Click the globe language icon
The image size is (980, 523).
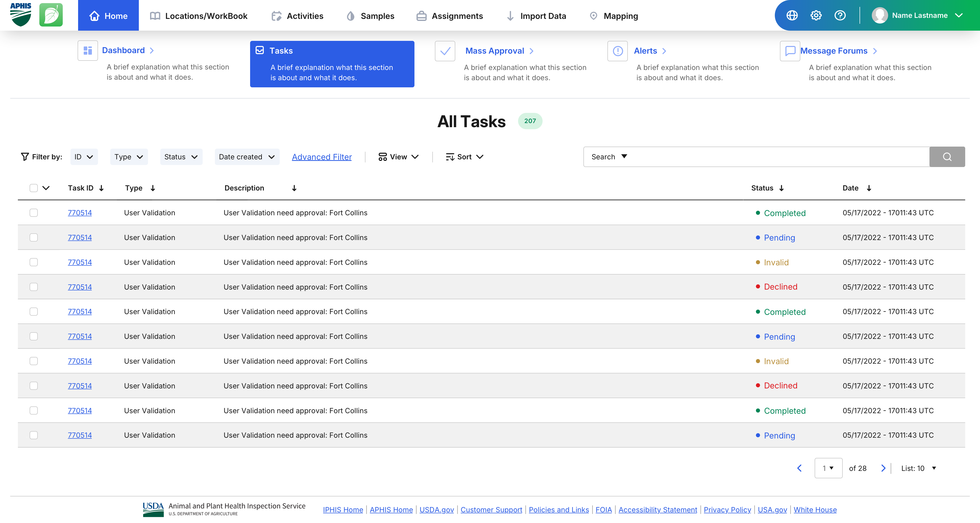click(792, 16)
